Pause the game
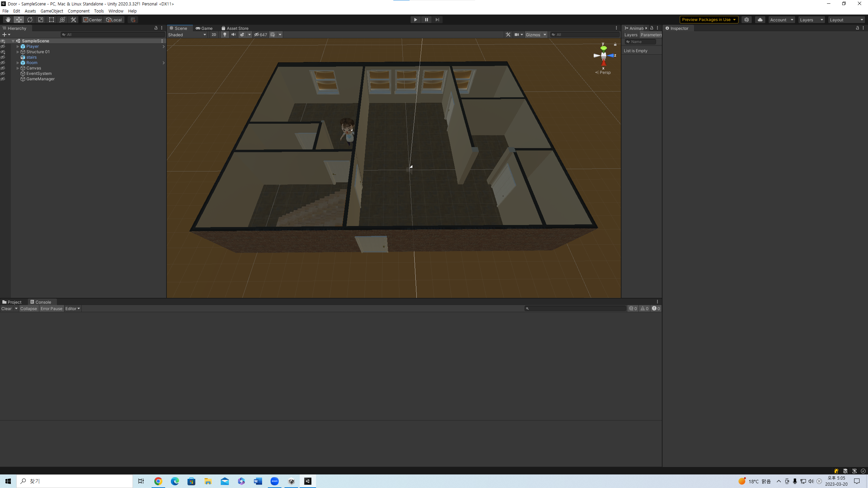Screen dimensions: 868x488 click(x=427, y=20)
